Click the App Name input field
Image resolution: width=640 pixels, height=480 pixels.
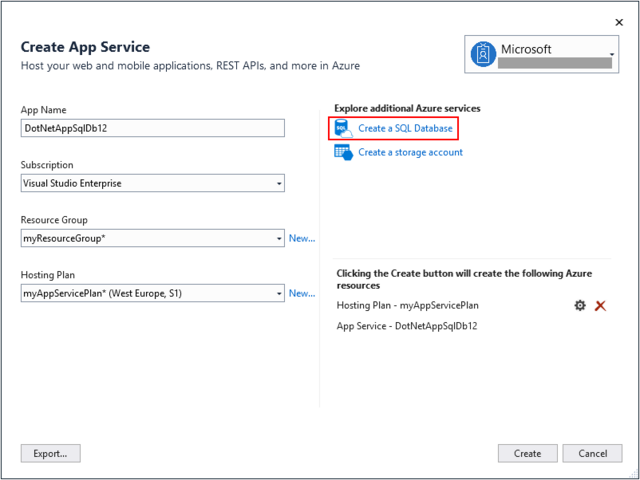153,128
